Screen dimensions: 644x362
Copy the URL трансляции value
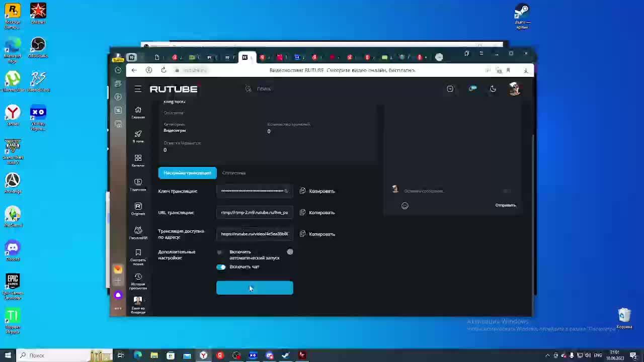point(317,213)
